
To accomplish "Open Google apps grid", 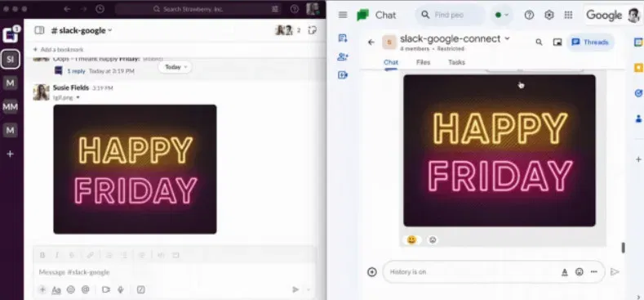I will coord(568,15).
